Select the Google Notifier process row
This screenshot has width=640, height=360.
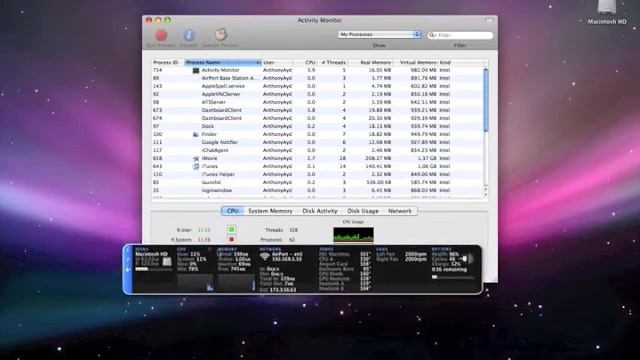tap(318, 142)
